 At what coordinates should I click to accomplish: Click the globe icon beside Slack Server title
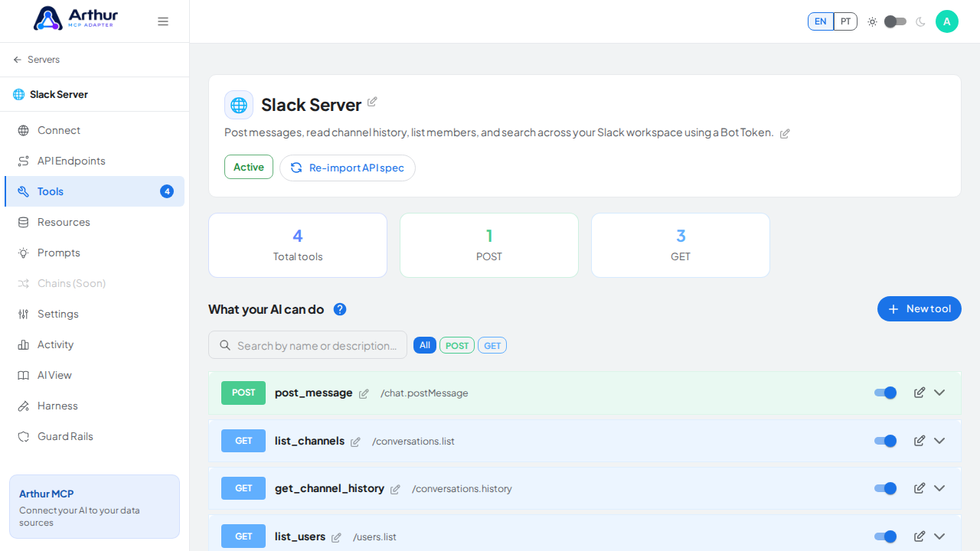239,105
